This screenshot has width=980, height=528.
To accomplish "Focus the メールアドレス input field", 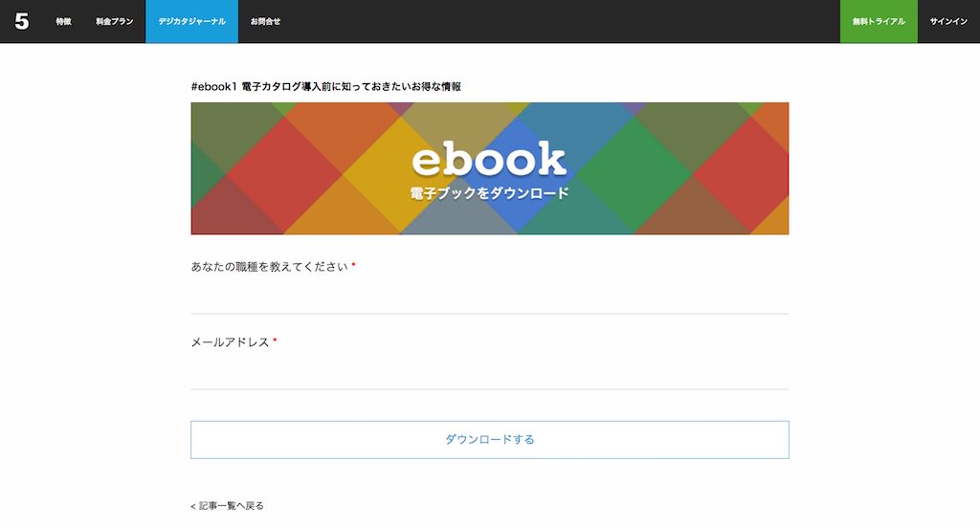I will tap(490, 373).
